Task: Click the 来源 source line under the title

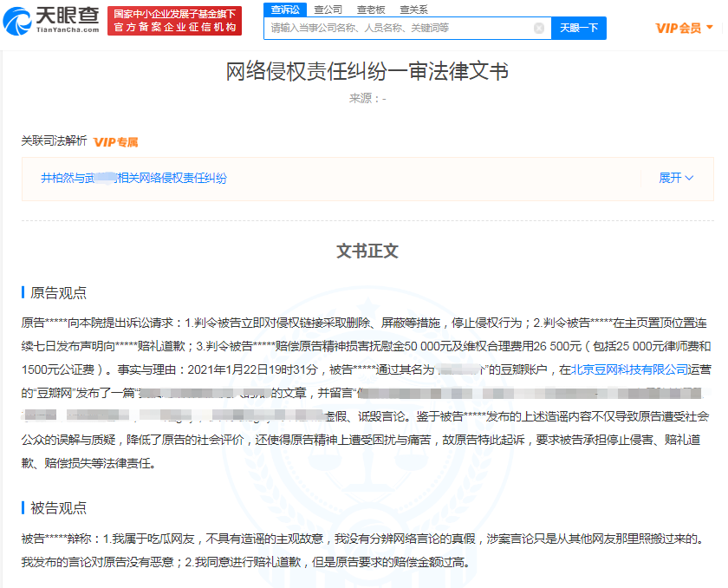Action: 367,98
